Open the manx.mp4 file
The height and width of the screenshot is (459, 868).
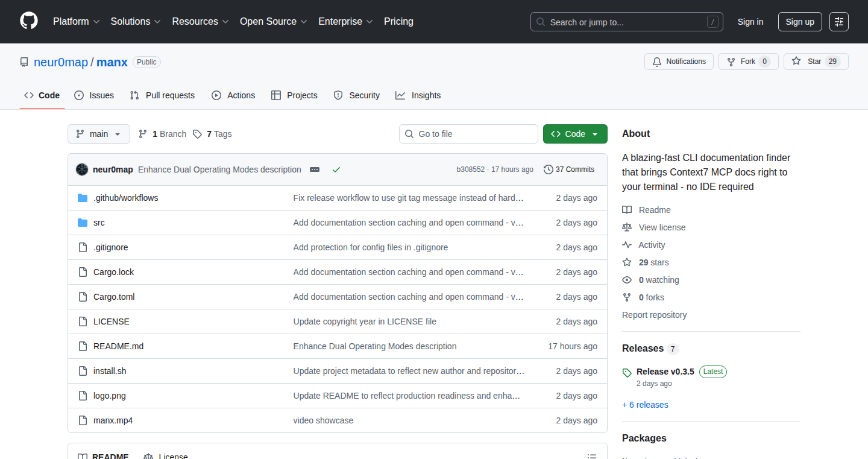click(x=113, y=420)
